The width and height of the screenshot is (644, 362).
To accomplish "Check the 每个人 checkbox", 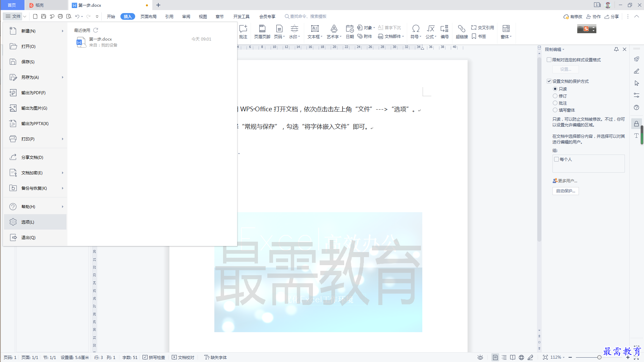I will click(x=556, y=159).
